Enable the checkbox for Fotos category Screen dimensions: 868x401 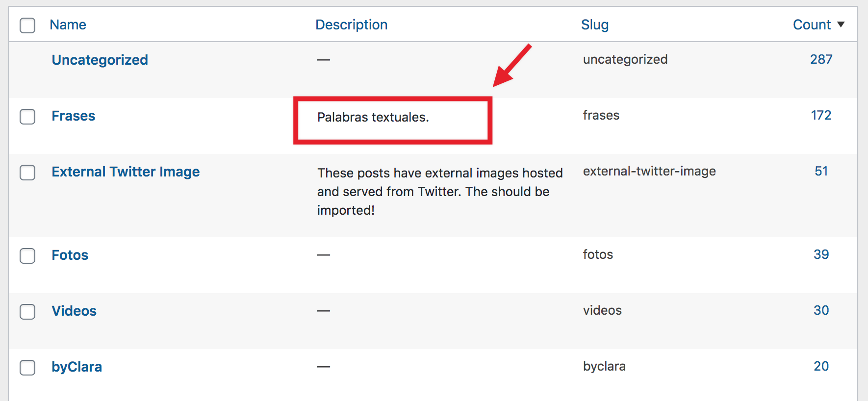pyautogui.click(x=27, y=256)
